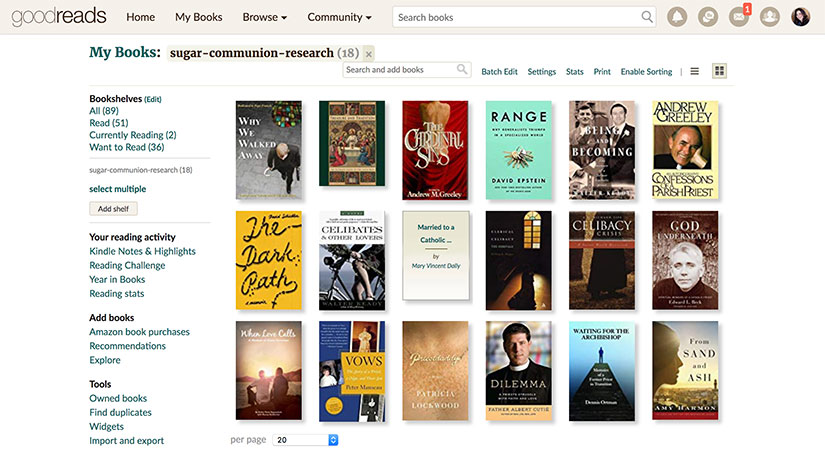Expand the Community dropdown menu
825x450 pixels.
coord(339,17)
